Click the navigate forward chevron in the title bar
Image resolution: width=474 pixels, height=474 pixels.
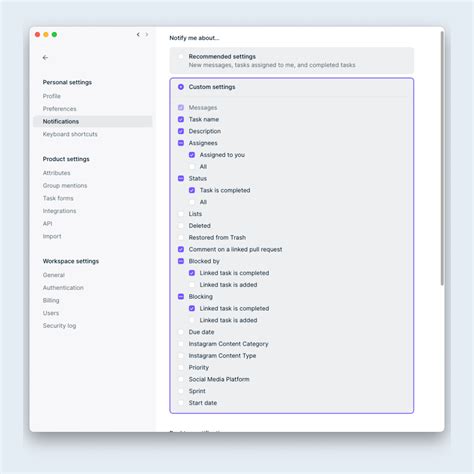pyautogui.click(x=147, y=34)
